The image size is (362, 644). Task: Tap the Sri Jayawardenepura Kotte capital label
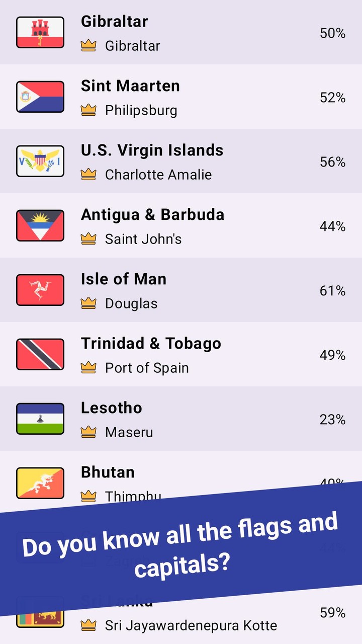point(191,625)
